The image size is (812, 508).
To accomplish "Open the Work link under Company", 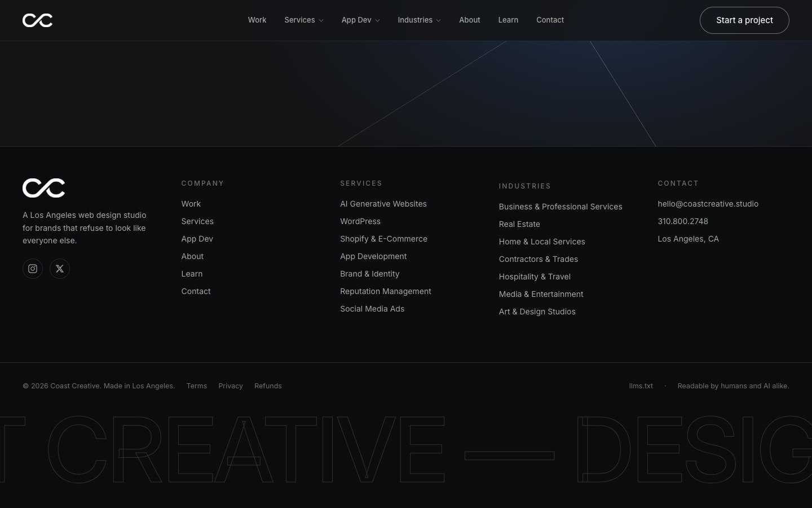I will [191, 204].
